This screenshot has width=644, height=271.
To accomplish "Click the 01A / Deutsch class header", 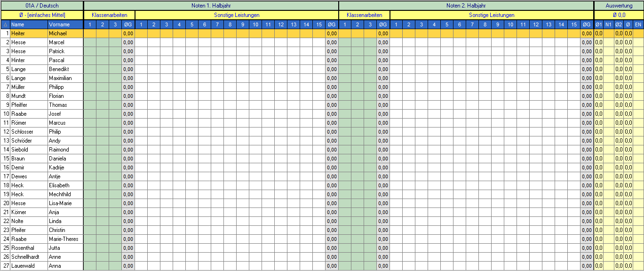I will coord(42,6).
